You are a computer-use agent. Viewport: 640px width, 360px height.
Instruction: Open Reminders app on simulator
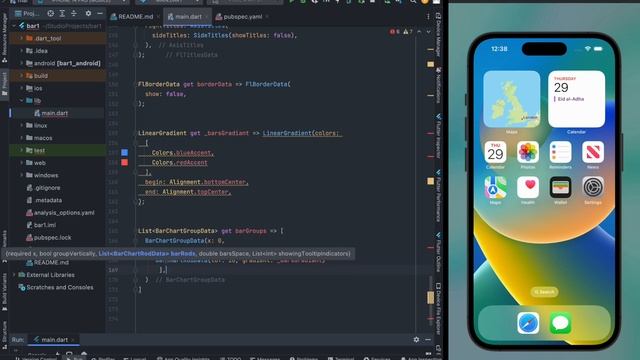tap(560, 152)
